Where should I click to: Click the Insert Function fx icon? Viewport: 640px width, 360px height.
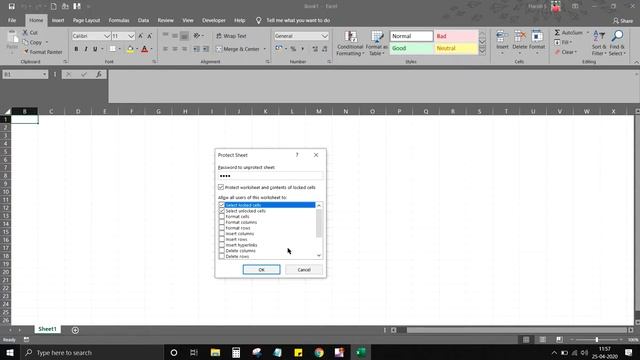[x=99, y=74]
